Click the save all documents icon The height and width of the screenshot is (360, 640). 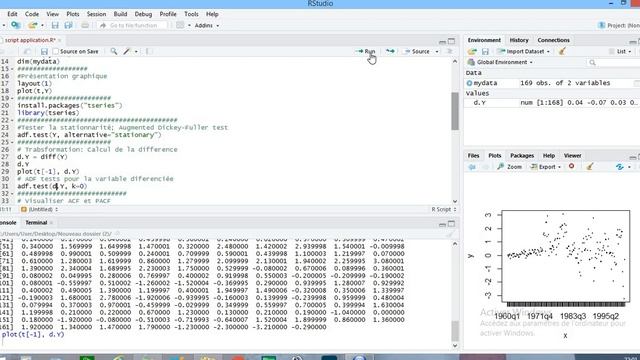point(68,25)
